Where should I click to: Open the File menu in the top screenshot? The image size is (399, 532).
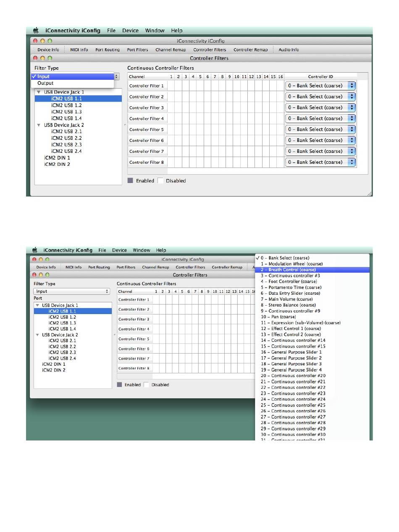111,30
